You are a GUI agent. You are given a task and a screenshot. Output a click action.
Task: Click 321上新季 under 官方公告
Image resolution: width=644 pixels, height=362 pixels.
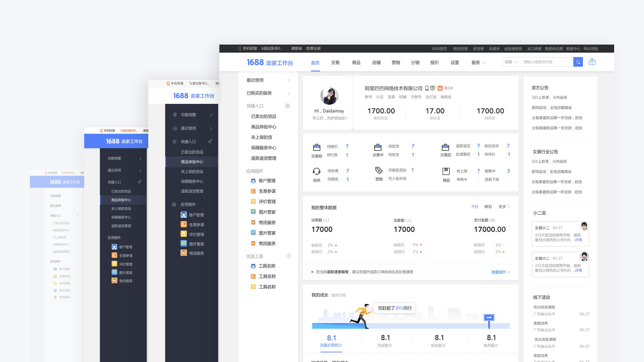549,98
